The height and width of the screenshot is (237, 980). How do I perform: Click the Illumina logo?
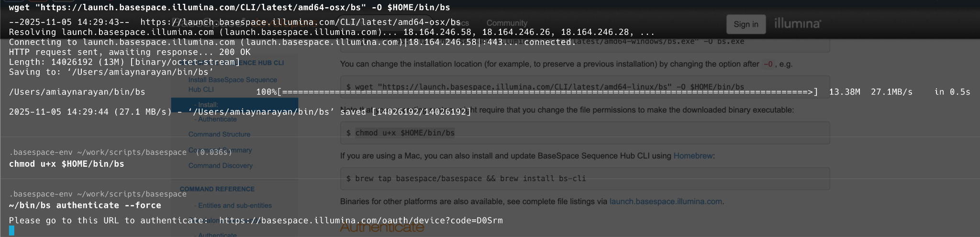click(x=797, y=23)
